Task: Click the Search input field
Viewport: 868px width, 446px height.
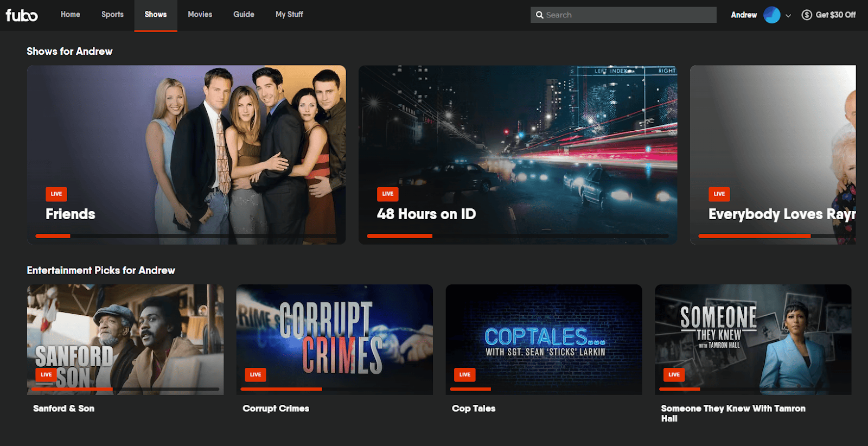Action: [x=623, y=15]
